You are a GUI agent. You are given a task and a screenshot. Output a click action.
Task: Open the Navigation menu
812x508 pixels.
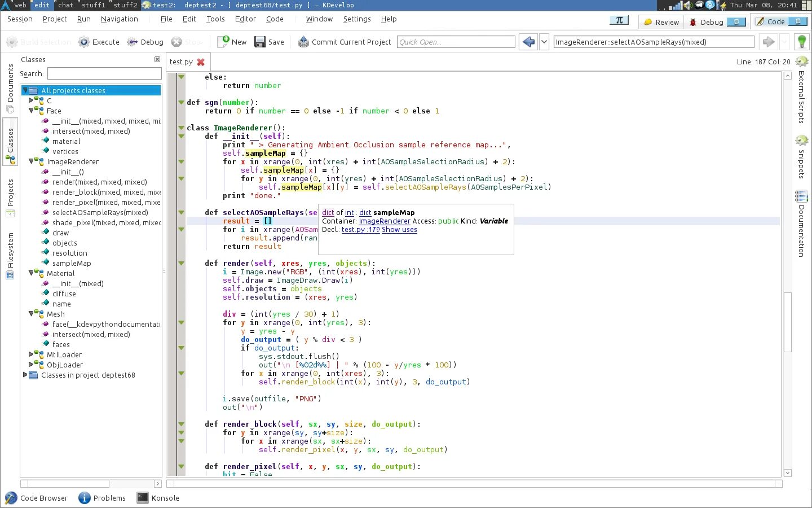coord(119,19)
